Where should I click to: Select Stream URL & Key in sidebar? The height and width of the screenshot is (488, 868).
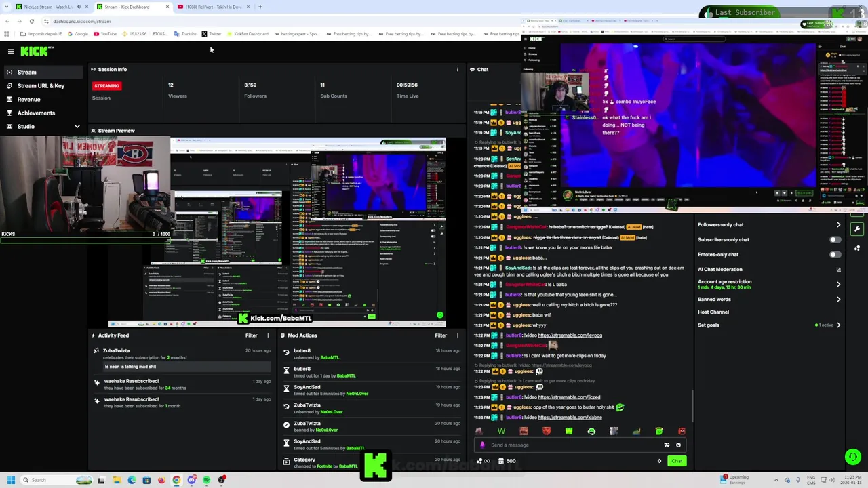(43, 85)
